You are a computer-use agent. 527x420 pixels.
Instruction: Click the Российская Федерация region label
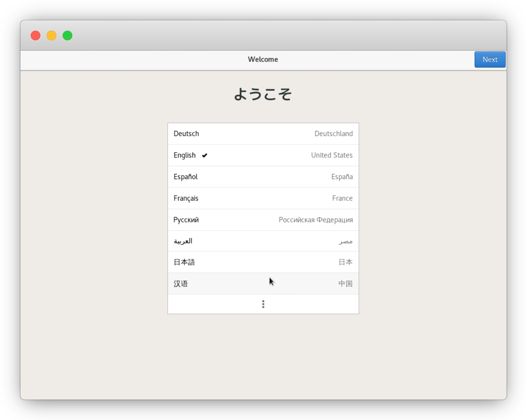pos(315,220)
